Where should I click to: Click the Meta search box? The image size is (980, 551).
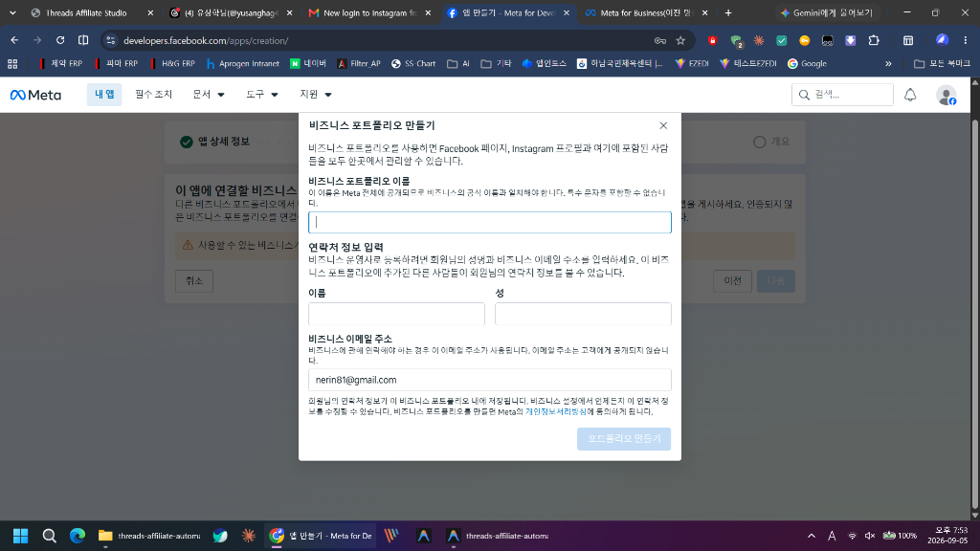click(x=842, y=95)
